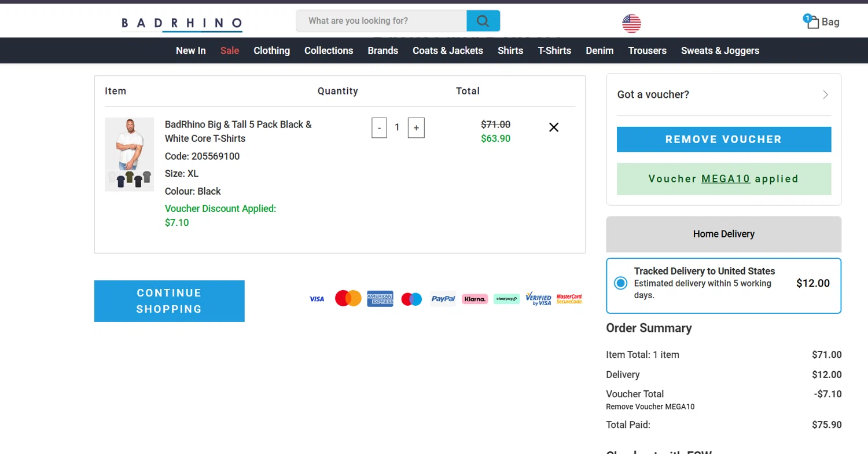The width and height of the screenshot is (868, 454).
Task: Click the Clearpay payment badge
Action: point(506,299)
